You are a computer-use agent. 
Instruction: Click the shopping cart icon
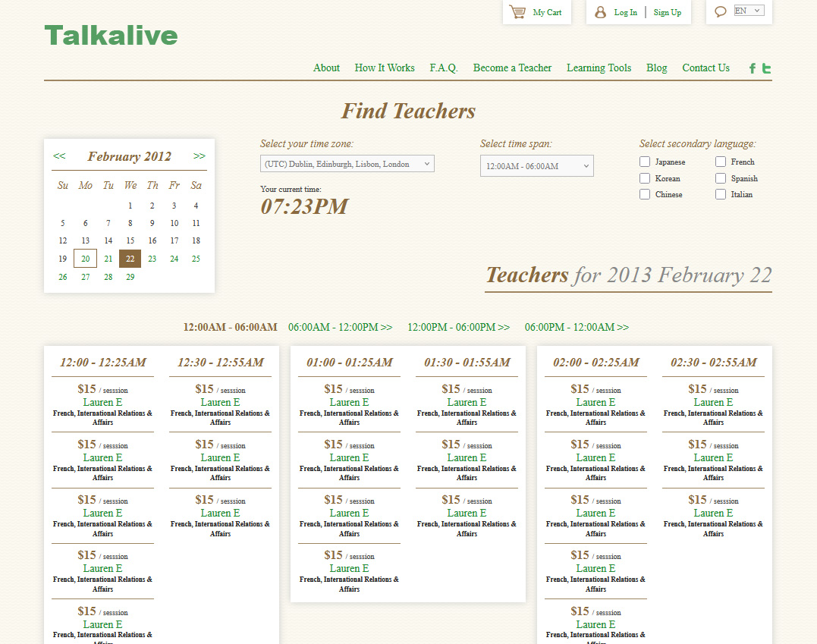tap(517, 12)
